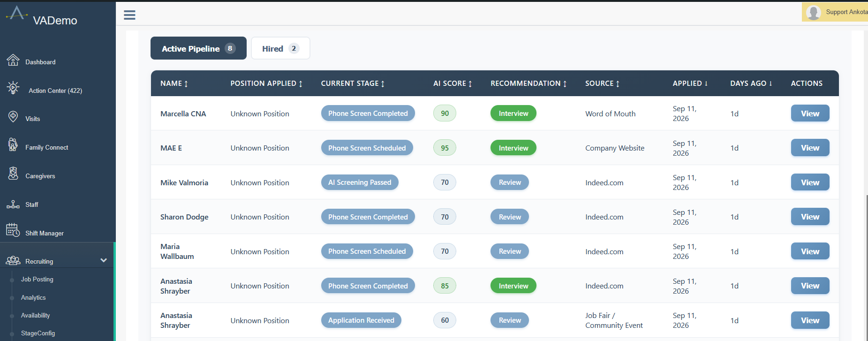Click the Dashboard house icon

pyautogui.click(x=13, y=60)
